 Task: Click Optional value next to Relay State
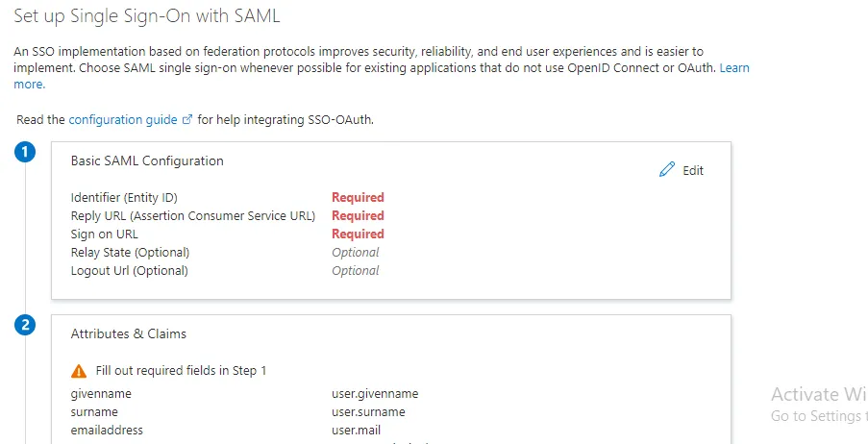(356, 253)
